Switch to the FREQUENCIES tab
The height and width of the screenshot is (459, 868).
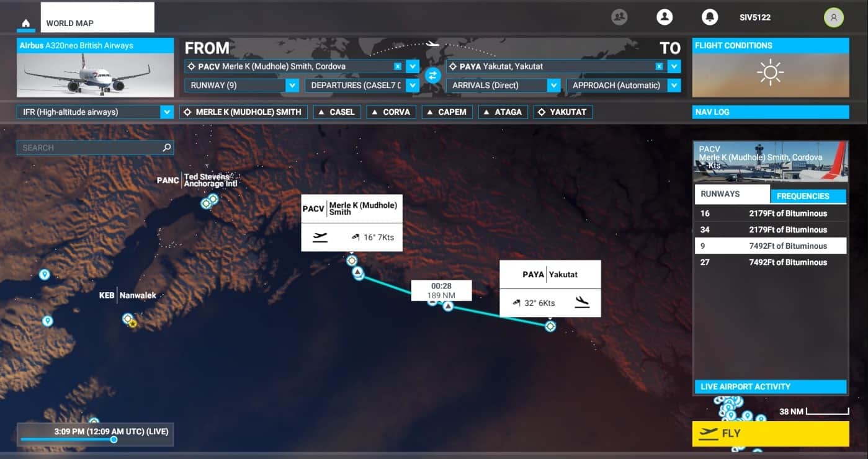click(807, 196)
